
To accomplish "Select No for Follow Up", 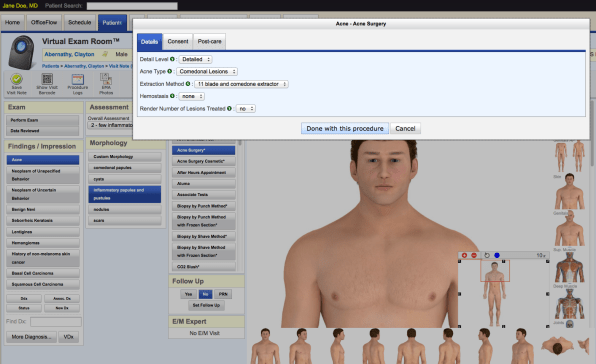I will (205, 294).
